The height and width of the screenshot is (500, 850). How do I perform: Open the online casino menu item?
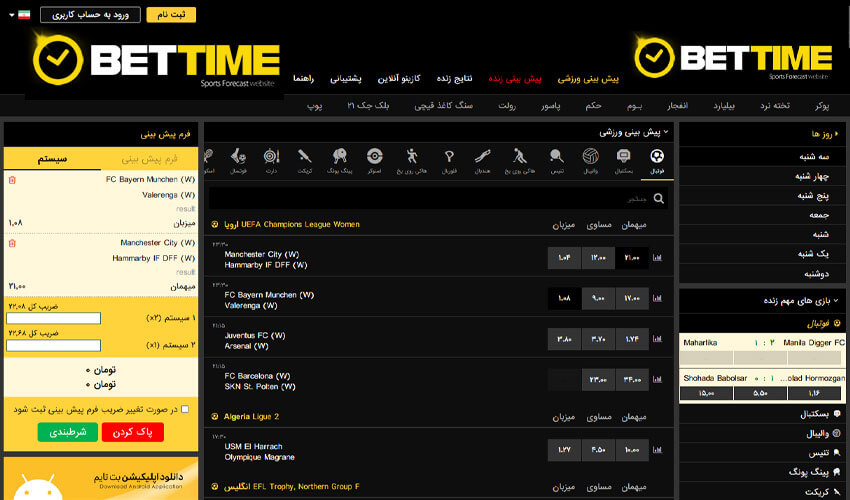(x=399, y=79)
